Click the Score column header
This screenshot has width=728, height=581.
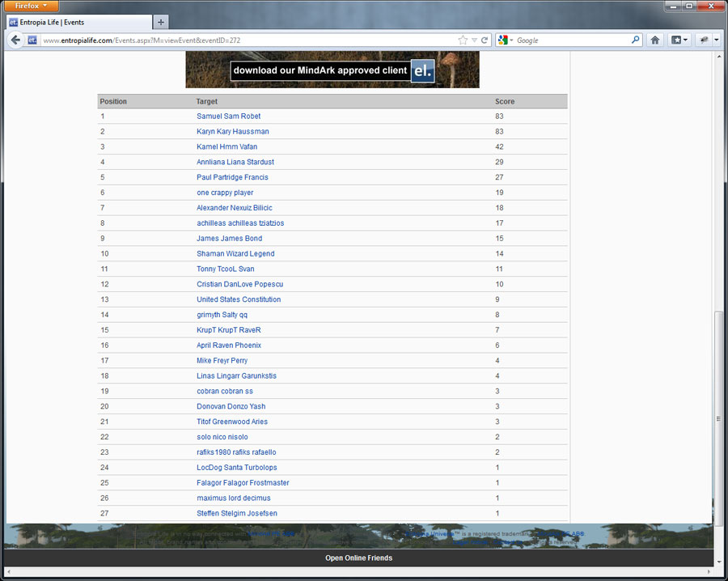[x=505, y=102]
